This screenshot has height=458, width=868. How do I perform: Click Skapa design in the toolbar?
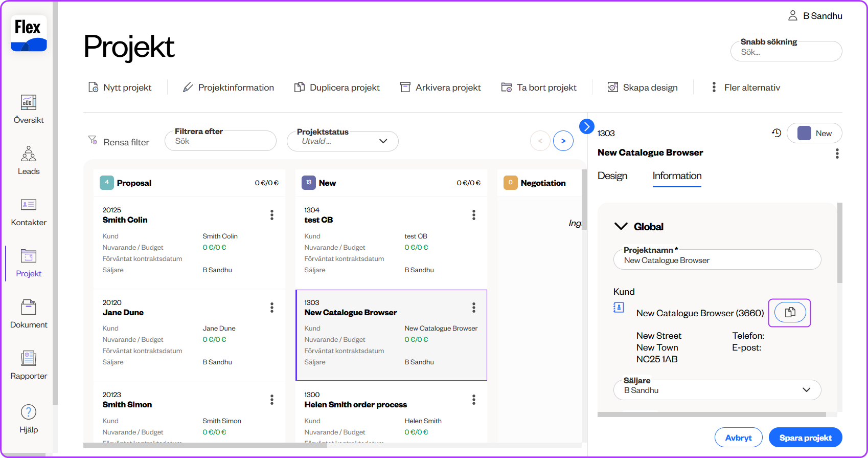tap(643, 88)
